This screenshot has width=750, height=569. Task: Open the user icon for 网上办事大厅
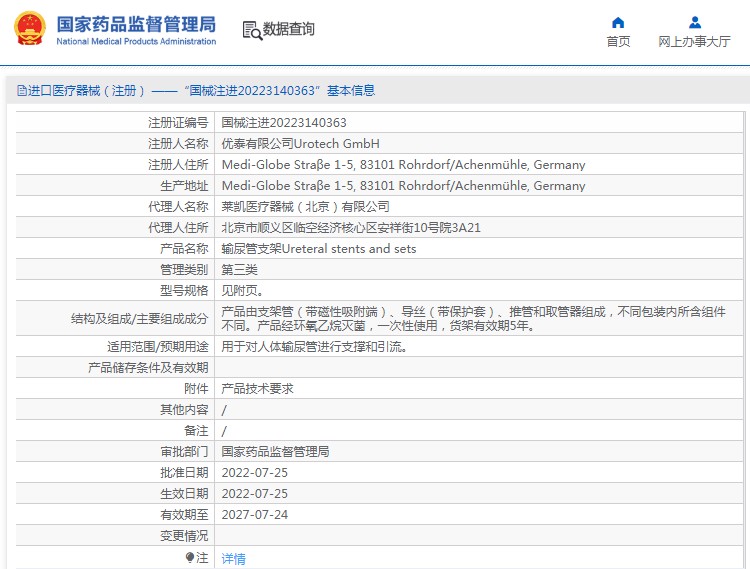click(695, 22)
